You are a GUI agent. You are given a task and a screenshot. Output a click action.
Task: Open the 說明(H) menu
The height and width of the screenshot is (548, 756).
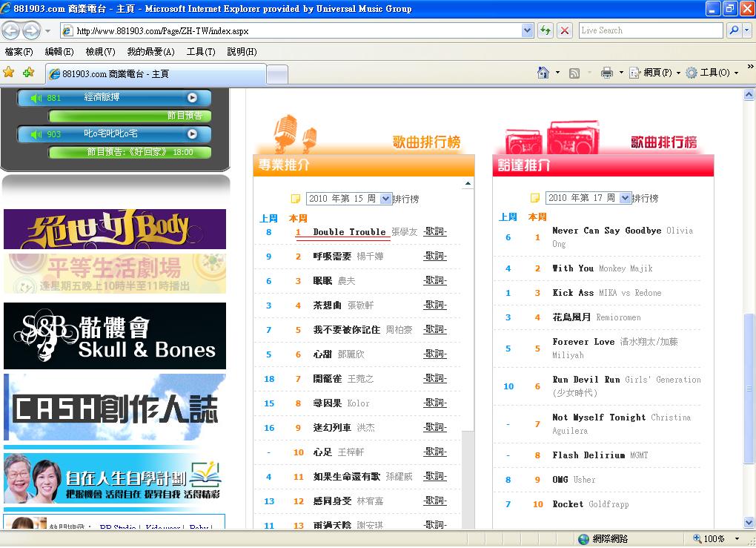click(242, 52)
